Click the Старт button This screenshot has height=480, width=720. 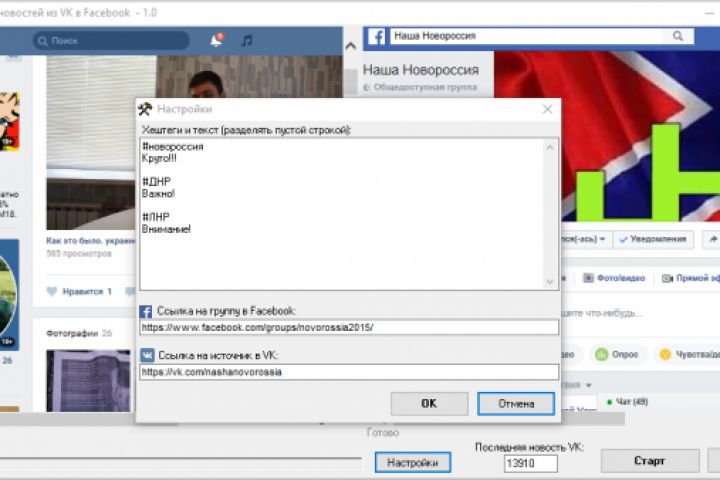click(x=650, y=461)
